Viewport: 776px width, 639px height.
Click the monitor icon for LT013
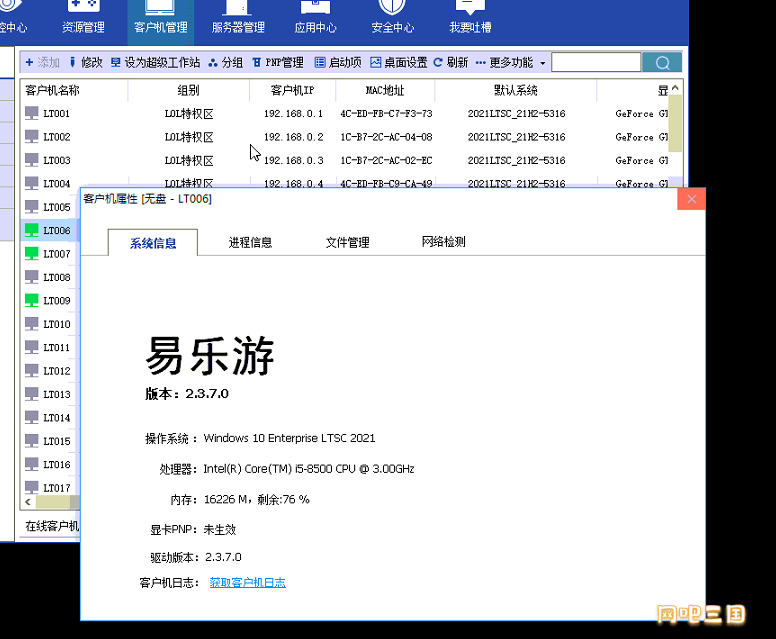(32, 394)
